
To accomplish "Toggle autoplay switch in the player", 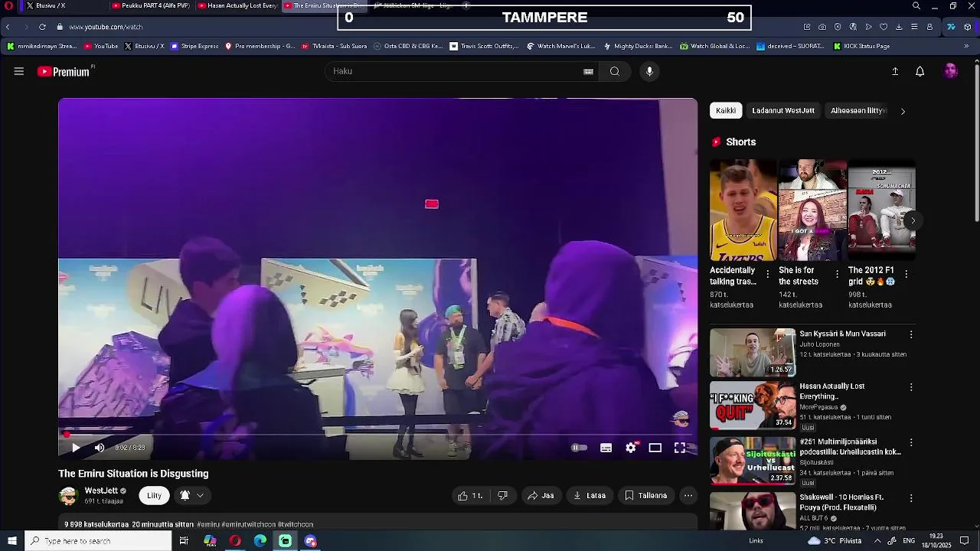I will [x=580, y=448].
